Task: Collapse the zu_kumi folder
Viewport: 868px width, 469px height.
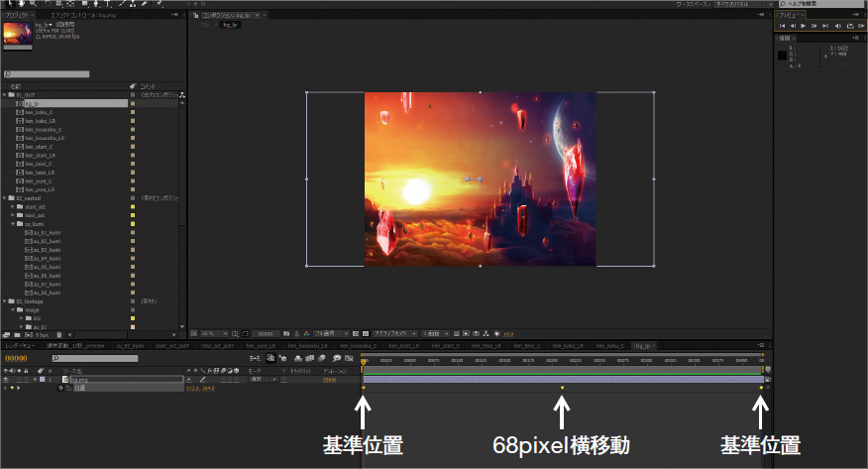Action: coord(13,224)
